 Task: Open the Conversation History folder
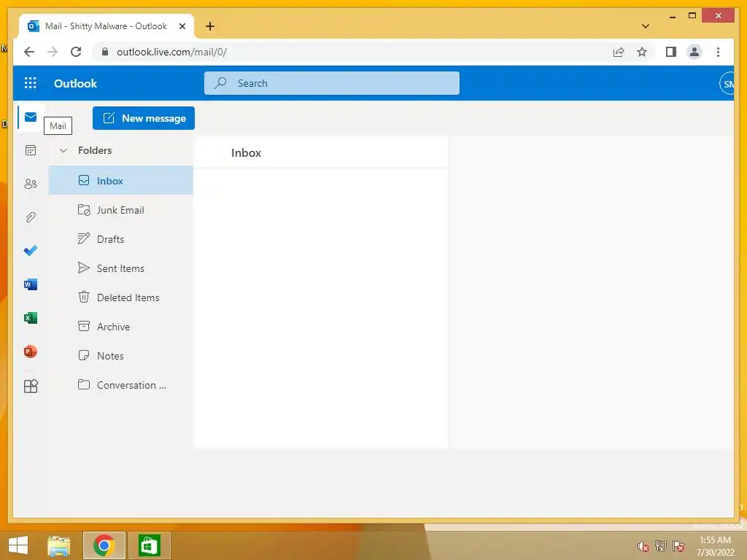(120, 385)
